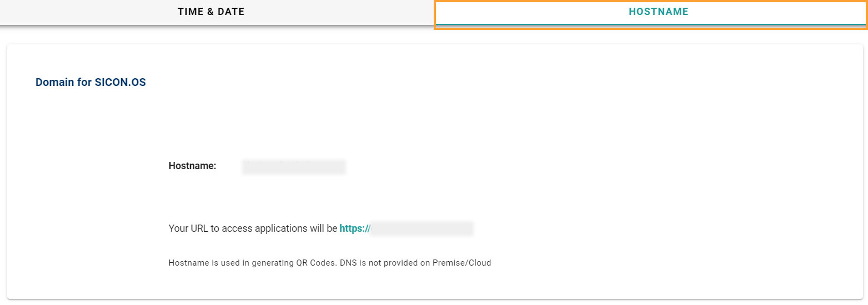The image size is (868, 305).
Task: Focus the greyed Hostname text box
Action: 294,166
